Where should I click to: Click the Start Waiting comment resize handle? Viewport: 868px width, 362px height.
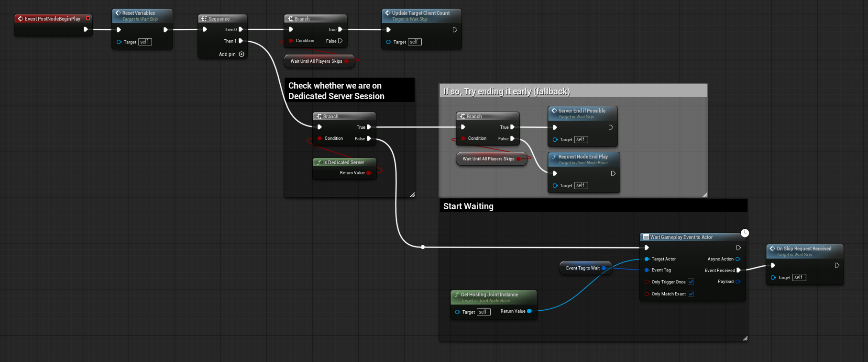[x=745, y=338]
